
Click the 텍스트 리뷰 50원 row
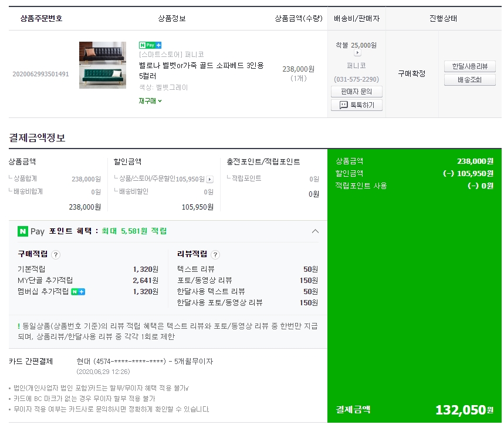coord(247,269)
